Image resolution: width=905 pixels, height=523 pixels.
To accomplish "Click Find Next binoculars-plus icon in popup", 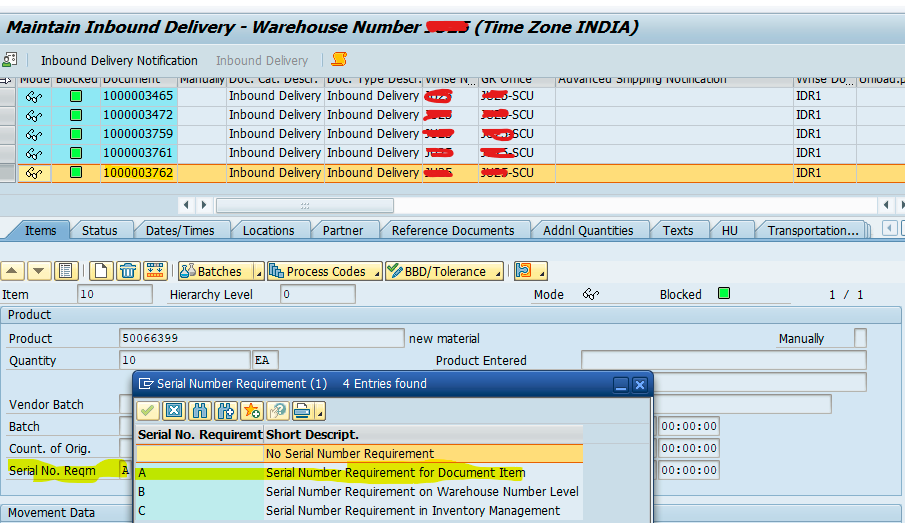I will click(x=226, y=411).
